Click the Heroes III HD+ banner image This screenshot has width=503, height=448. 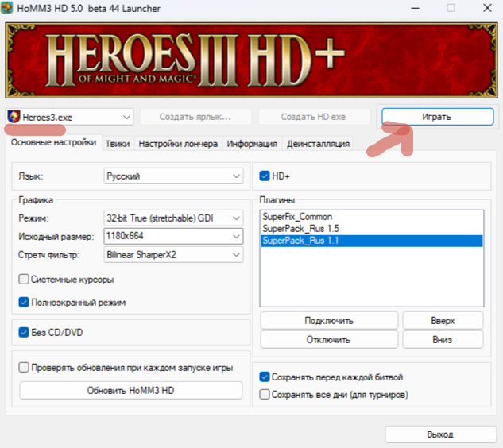(251, 60)
